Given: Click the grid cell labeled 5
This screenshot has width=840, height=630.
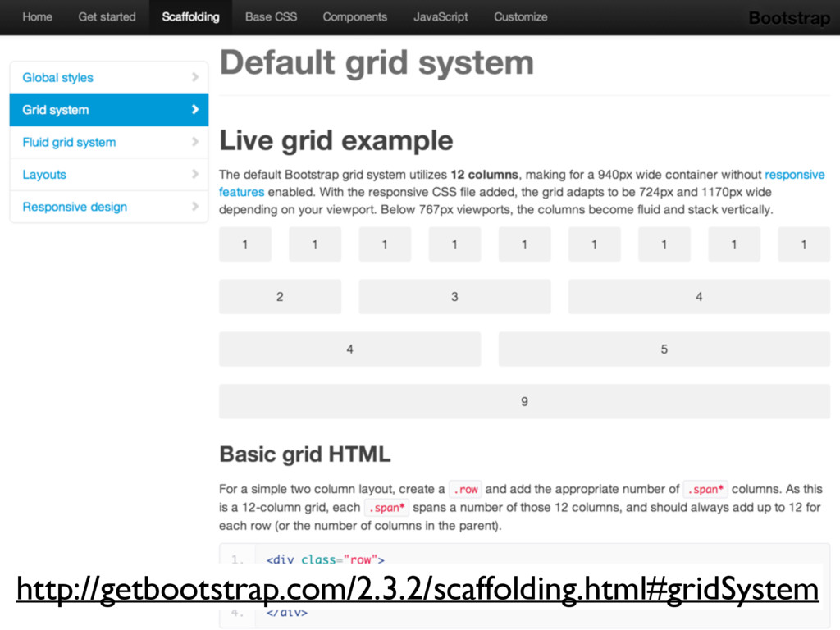Looking at the screenshot, I should [x=664, y=349].
